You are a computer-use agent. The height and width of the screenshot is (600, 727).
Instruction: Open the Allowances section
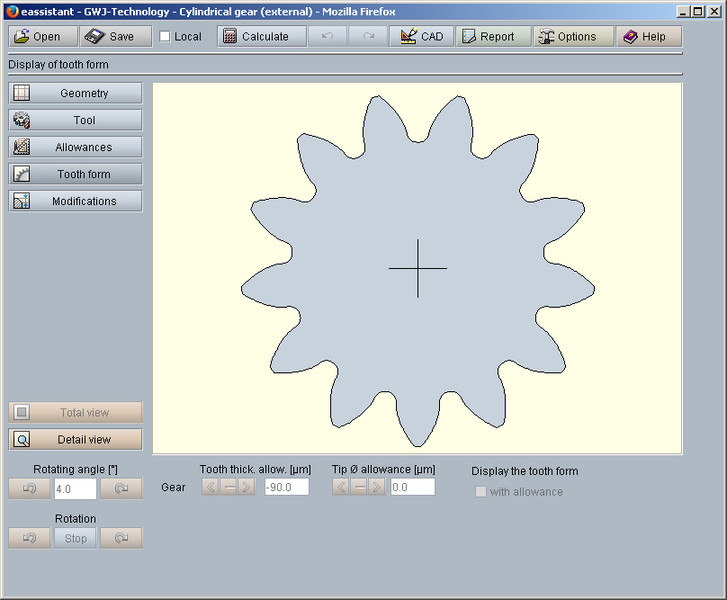coord(75,147)
